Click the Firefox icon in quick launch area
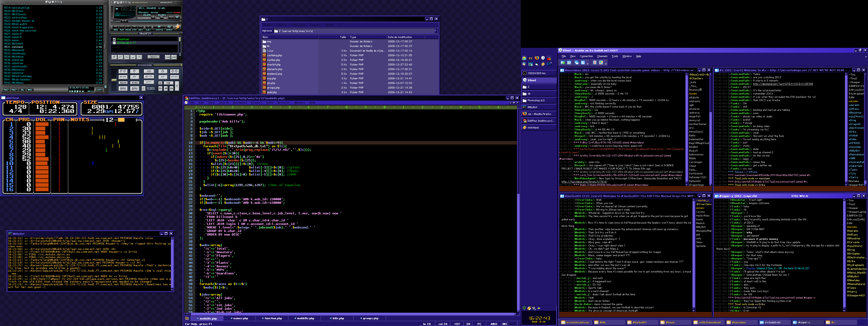Screen dimensions: 868x326 click(x=537, y=58)
